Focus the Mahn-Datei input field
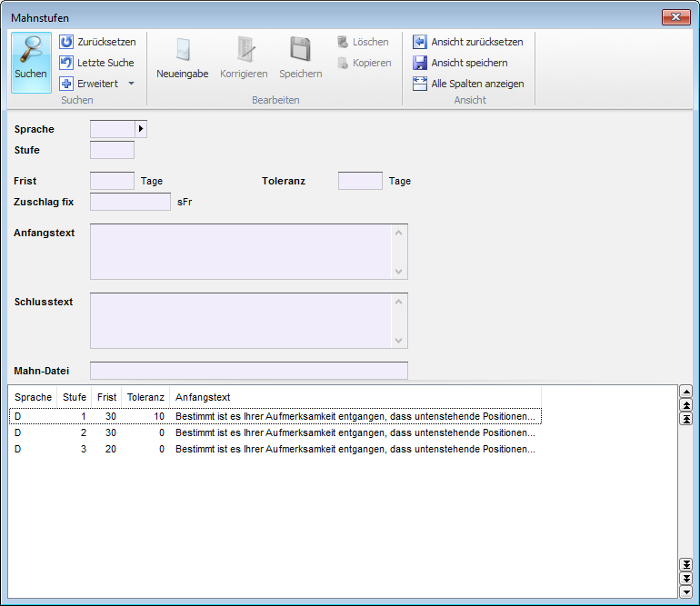The image size is (700, 606). pos(249,371)
